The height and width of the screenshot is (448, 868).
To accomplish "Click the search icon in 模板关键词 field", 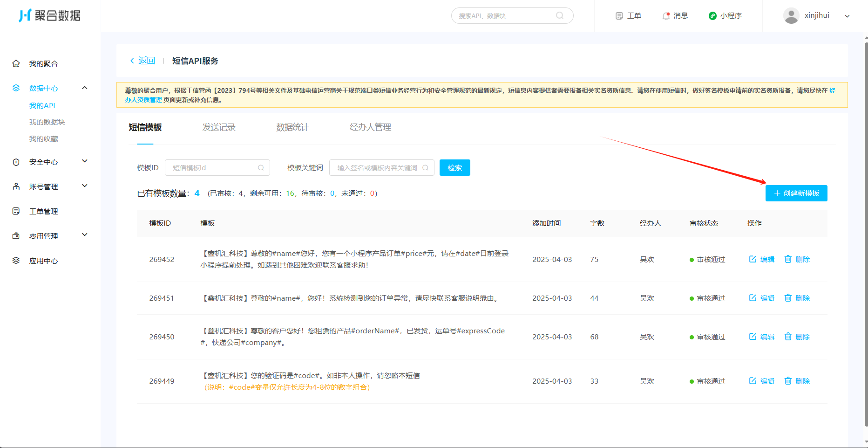I will tap(425, 168).
